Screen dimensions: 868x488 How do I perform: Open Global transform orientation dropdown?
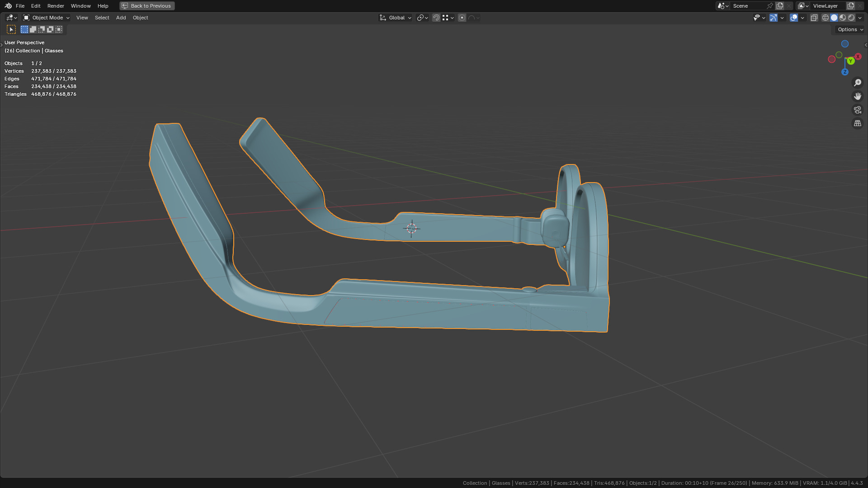396,18
